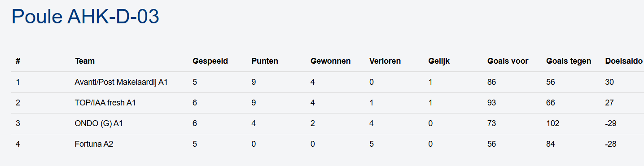644x166 pixels.
Task: Select the Fortuna A2 team row
Action: (x=328, y=144)
